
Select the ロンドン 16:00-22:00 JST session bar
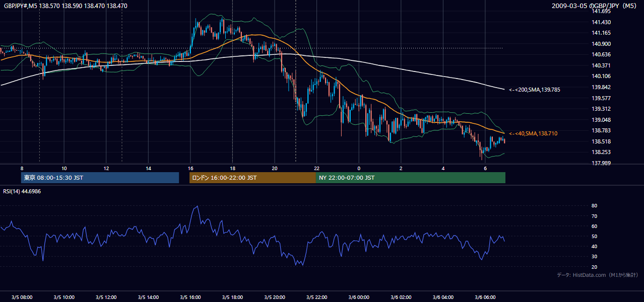[x=252, y=178]
